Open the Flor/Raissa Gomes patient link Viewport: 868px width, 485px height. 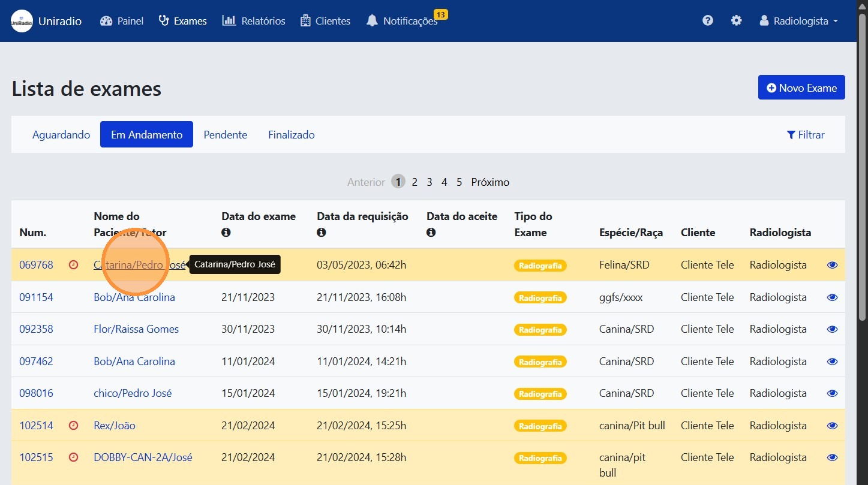click(136, 329)
